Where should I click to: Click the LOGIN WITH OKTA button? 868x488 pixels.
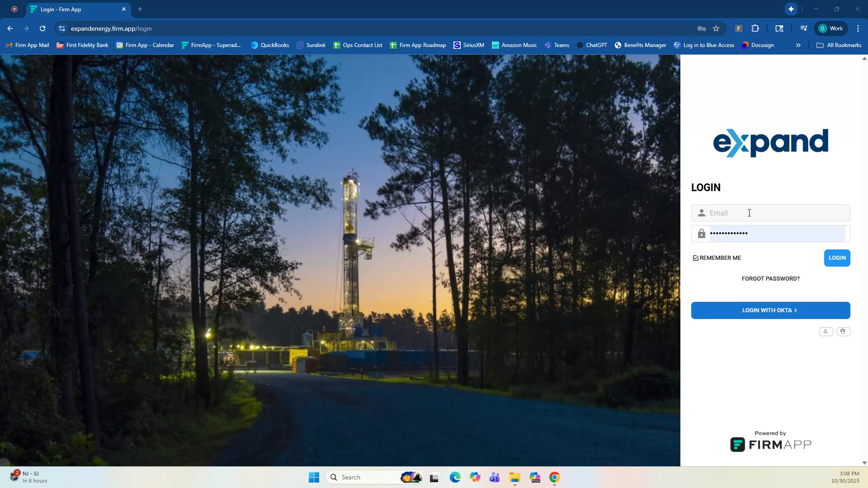tap(770, 310)
